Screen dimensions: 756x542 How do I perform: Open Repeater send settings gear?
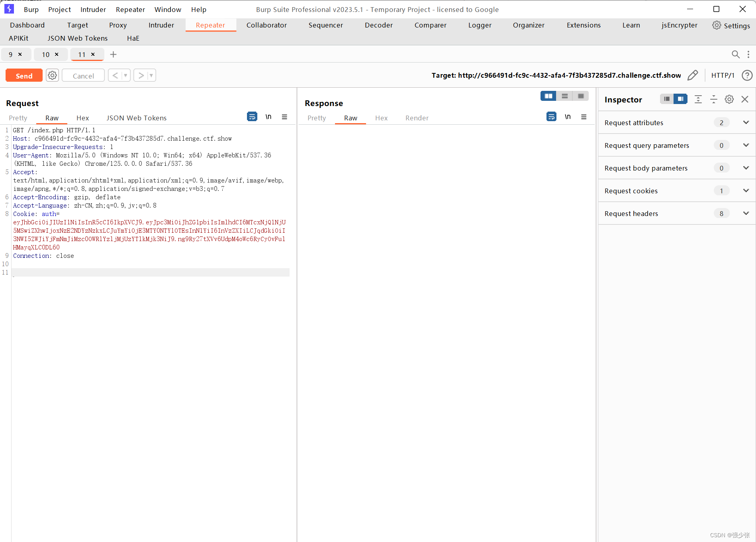point(52,75)
